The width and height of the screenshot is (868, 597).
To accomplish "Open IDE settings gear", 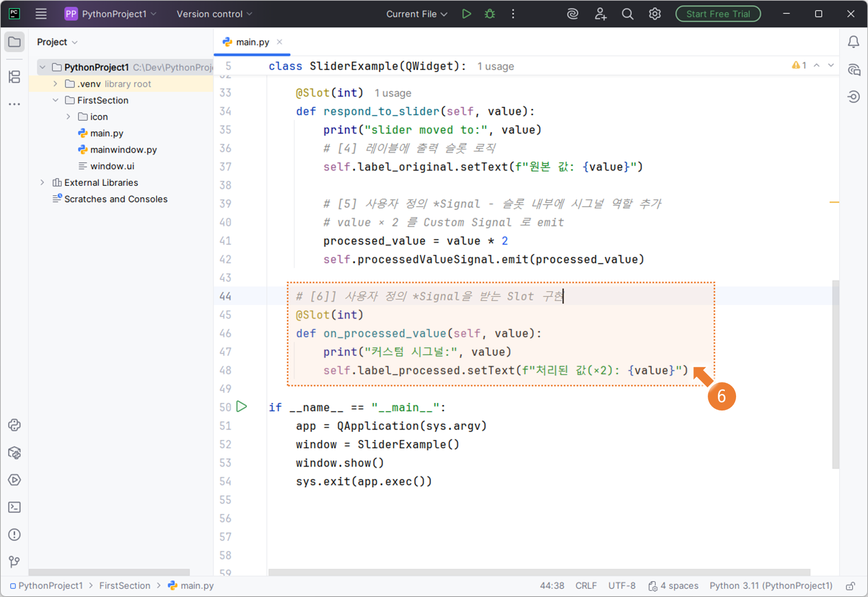I will click(655, 14).
